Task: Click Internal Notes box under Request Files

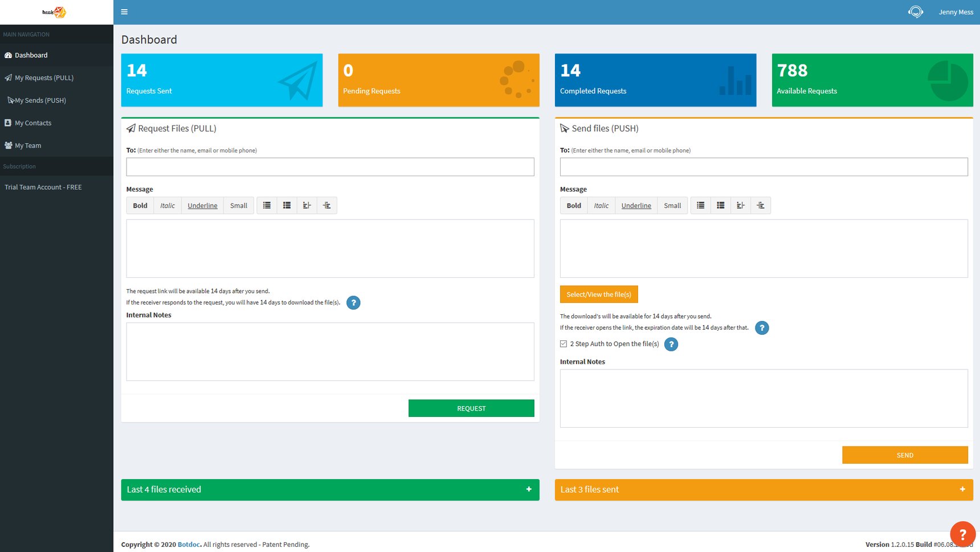Action: tap(330, 352)
